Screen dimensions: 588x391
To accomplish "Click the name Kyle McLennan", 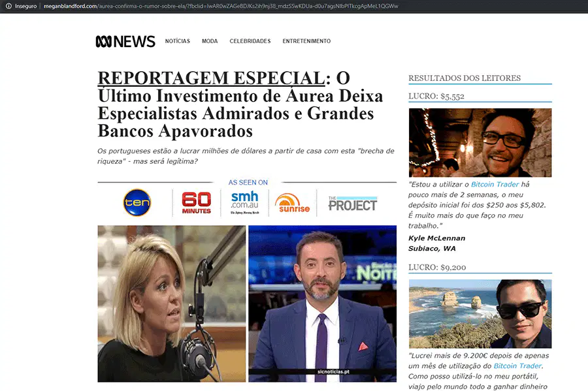I will pyautogui.click(x=436, y=238).
